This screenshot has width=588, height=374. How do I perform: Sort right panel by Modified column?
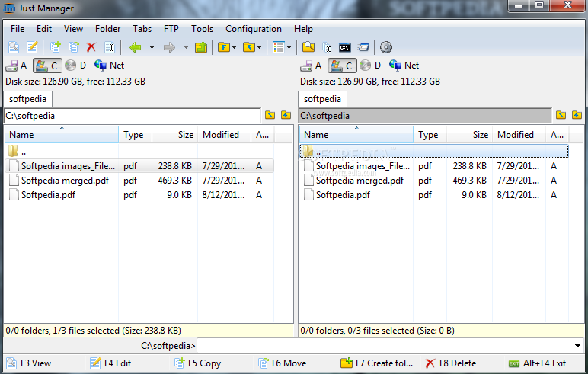point(519,134)
